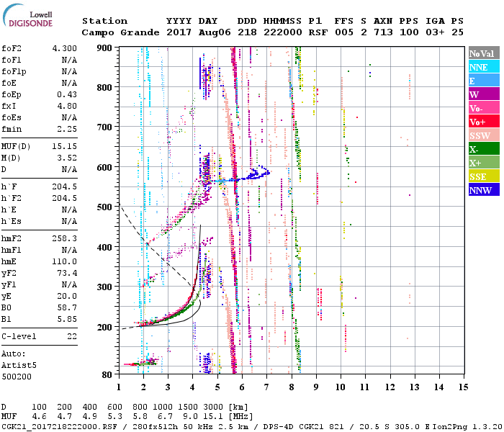
Task: Select the dark blue NNW legend swatch
Action: 482,191
